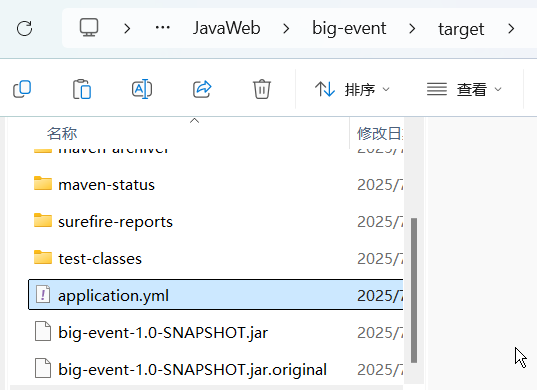Viewport: 537px width, 390px height.
Task: Click the Copy toolbar icon
Action: 22,89
